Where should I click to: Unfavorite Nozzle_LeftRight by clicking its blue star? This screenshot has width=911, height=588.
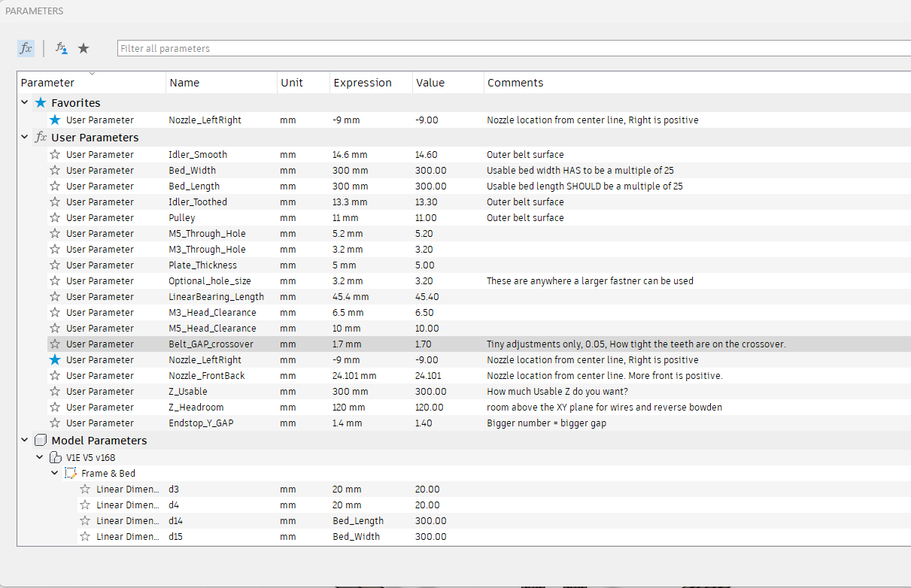coord(55,359)
